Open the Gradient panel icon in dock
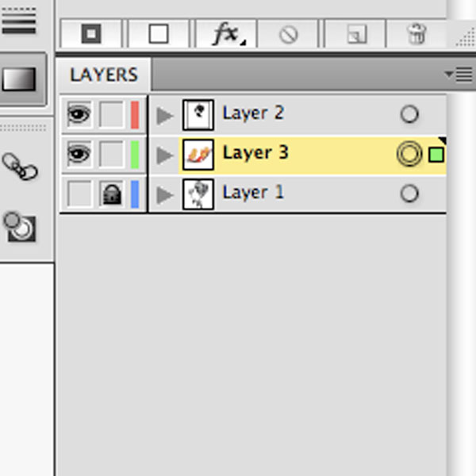Screen dimensions: 476x476 click(19, 79)
